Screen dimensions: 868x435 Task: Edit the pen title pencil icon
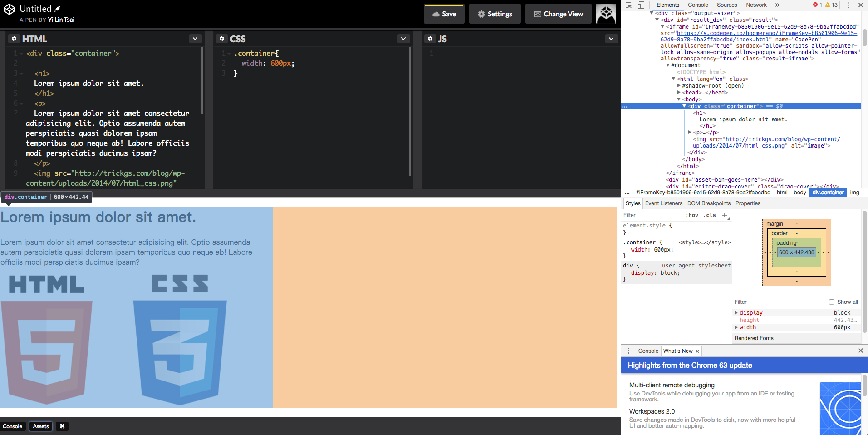coord(58,9)
